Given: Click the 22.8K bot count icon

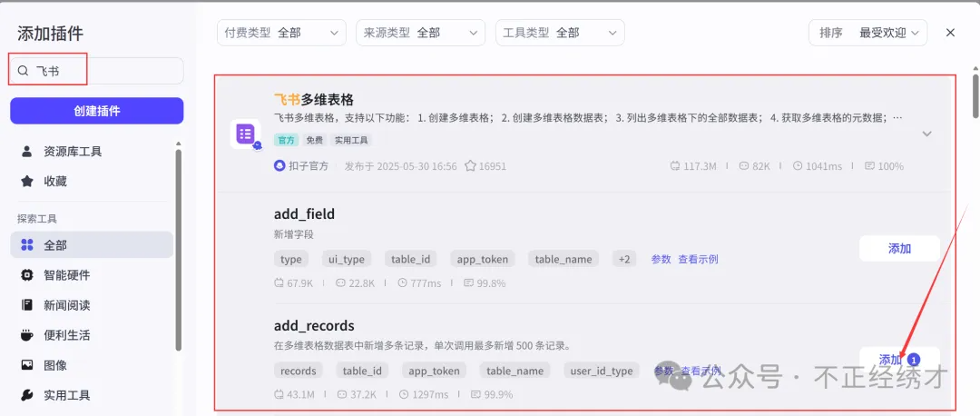Looking at the screenshot, I should click(x=340, y=283).
